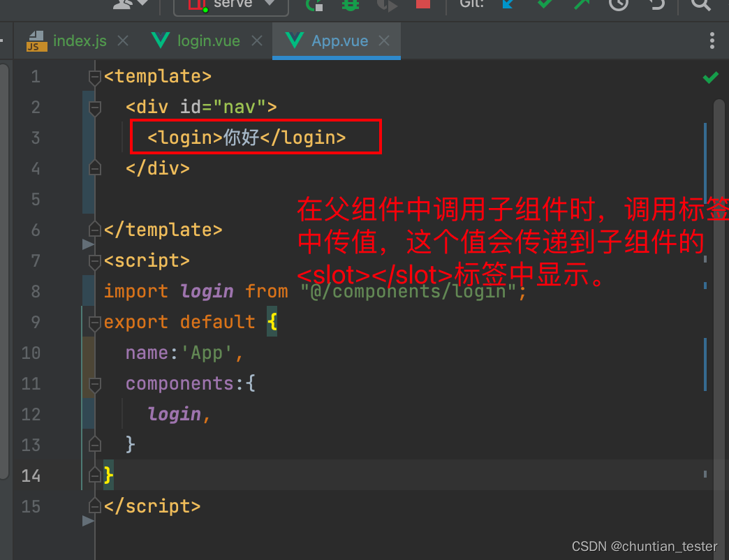Click the import keyword on line 8
729x560 pixels.
[x=135, y=291]
